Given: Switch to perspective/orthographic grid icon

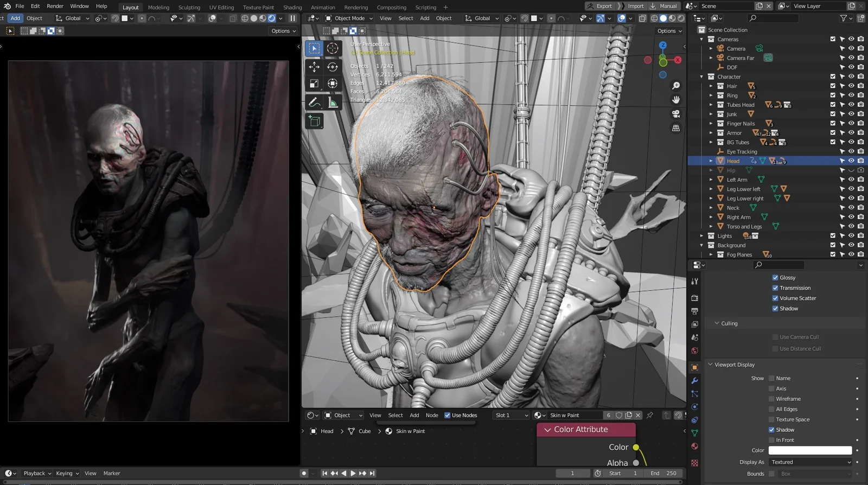Looking at the screenshot, I should [x=676, y=129].
